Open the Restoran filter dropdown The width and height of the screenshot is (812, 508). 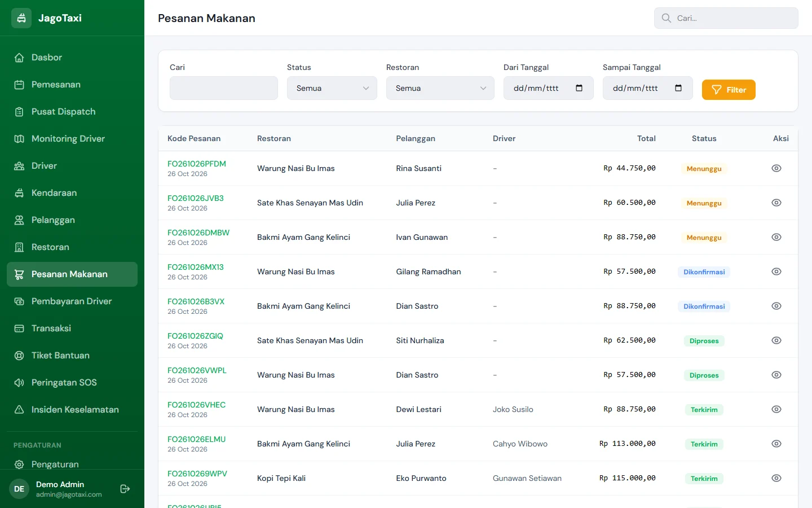click(x=440, y=88)
